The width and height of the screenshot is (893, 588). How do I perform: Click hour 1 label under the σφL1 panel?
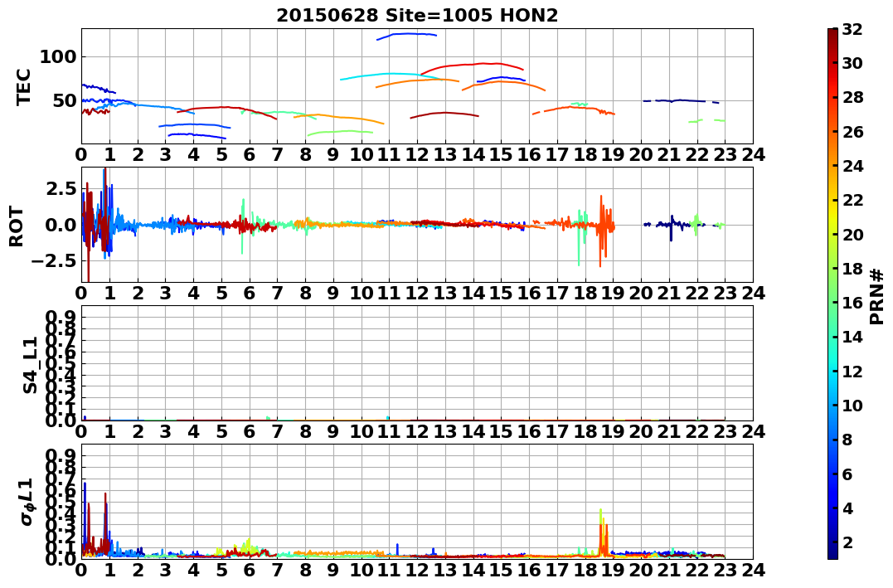point(109,570)
